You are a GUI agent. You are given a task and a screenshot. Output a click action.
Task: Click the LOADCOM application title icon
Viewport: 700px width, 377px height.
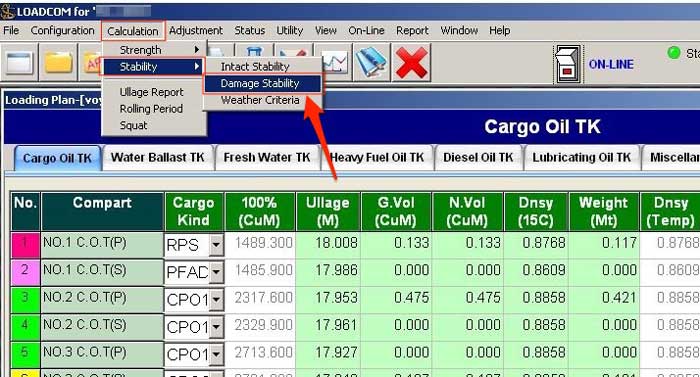[8, 12]
